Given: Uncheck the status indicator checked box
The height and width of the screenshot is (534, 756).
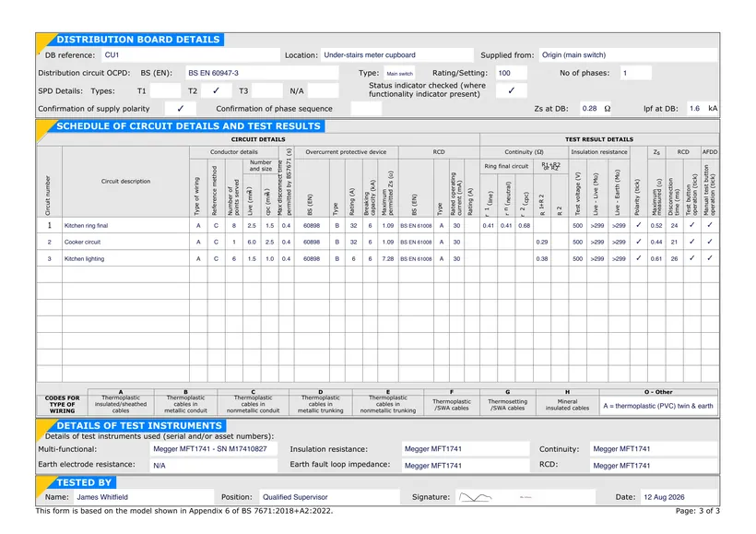Looking at the screenshot, I should click(511, 90).
